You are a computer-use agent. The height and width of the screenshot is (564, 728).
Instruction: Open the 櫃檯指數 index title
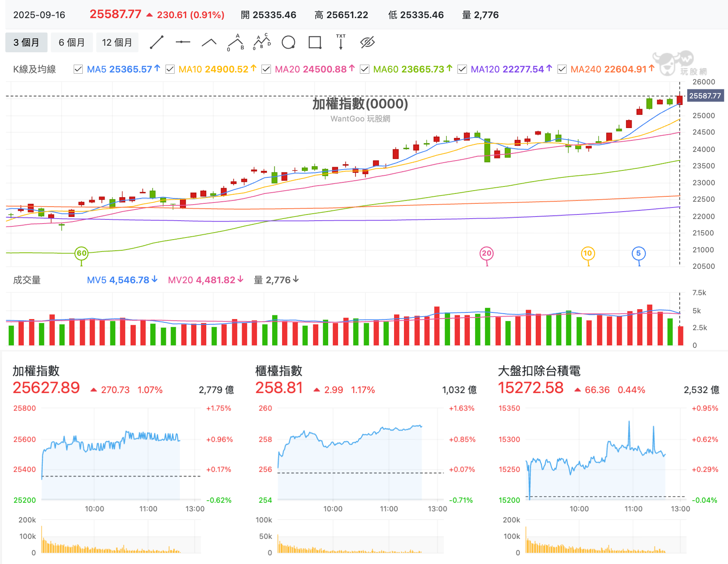(279, 371)
